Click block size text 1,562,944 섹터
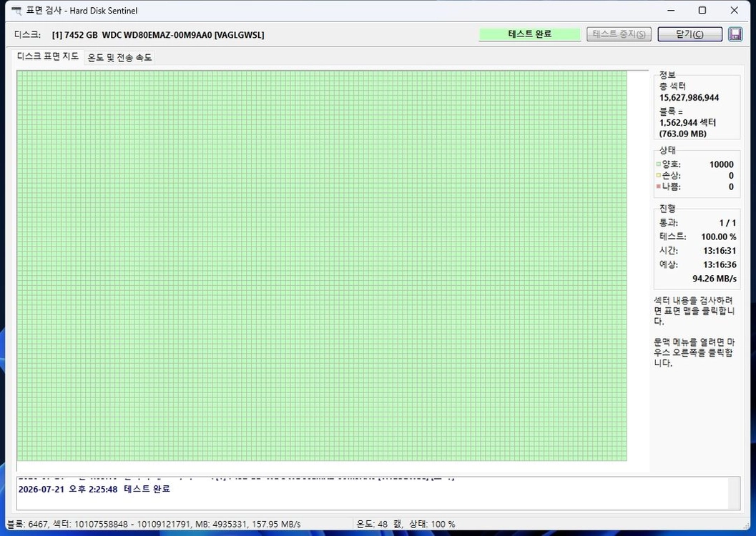 pyautogui.click(x=687, y=123)
